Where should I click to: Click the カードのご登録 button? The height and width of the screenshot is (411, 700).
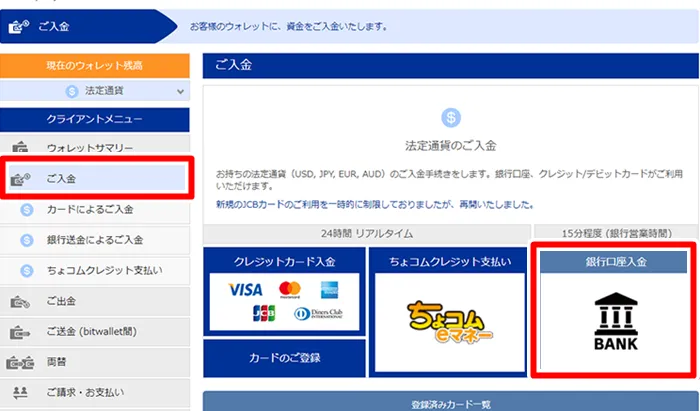[x=284, y=358]
